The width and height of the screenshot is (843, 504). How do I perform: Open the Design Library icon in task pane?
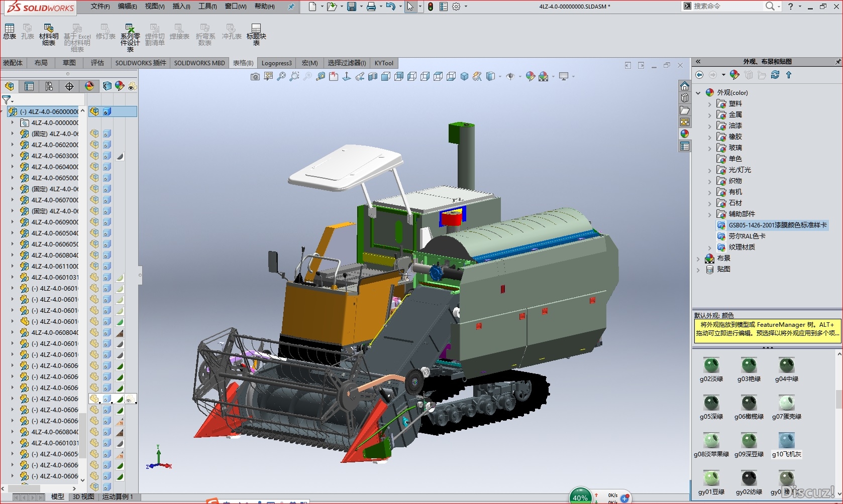point(685,98)
